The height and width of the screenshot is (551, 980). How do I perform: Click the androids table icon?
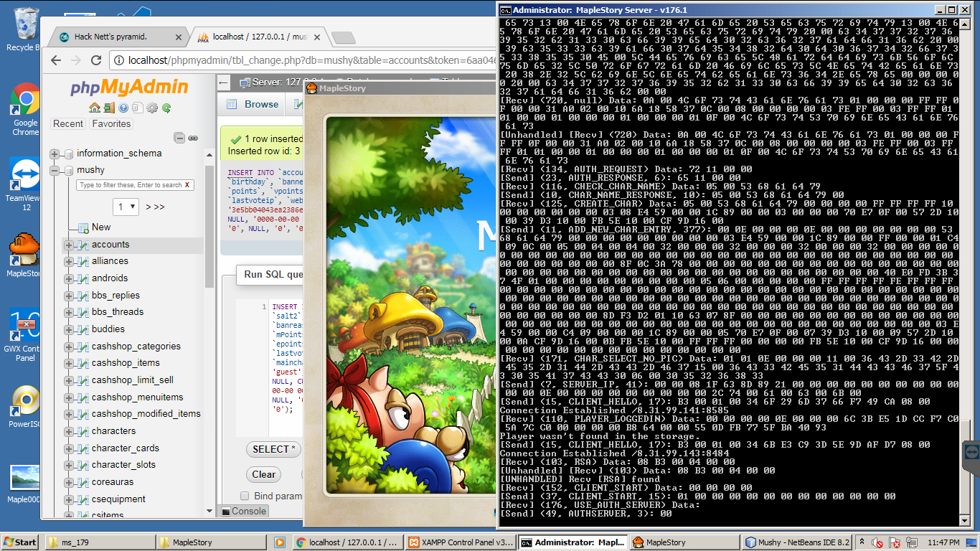point(83,278)
